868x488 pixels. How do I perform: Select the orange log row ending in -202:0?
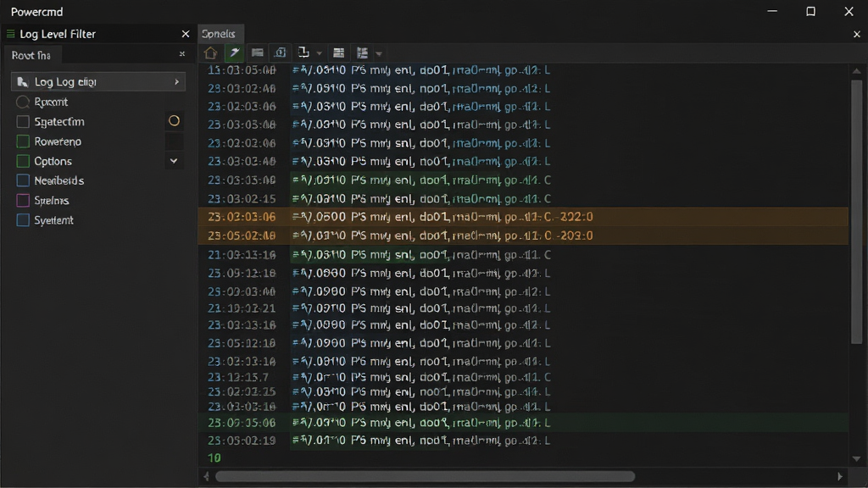pyautogui.click(x=523, y=217)
